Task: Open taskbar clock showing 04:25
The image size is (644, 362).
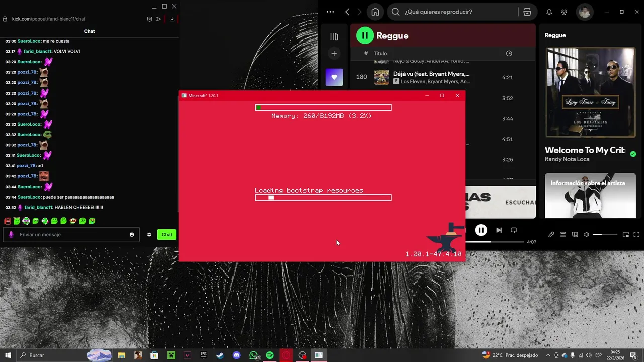Action: 615,355
